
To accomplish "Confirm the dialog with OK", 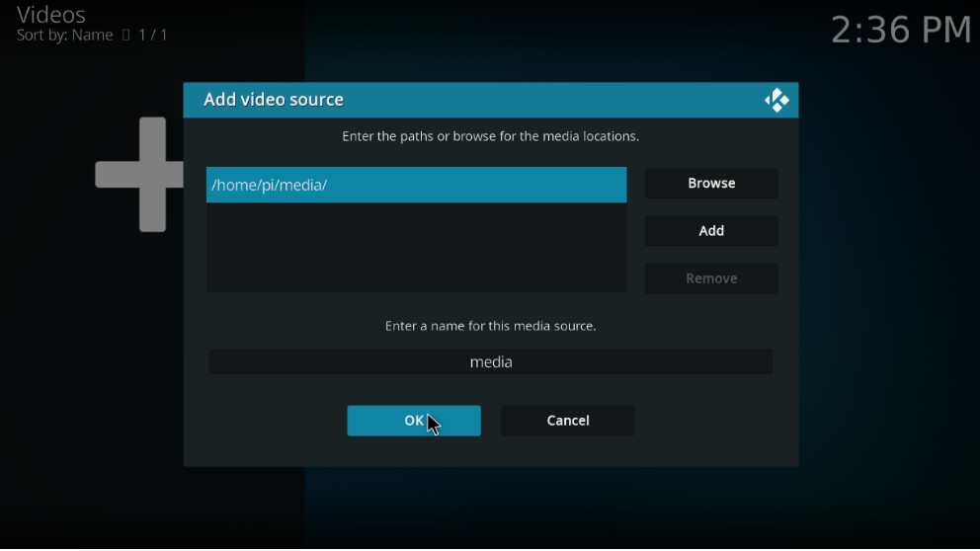I will click(414, 421).
